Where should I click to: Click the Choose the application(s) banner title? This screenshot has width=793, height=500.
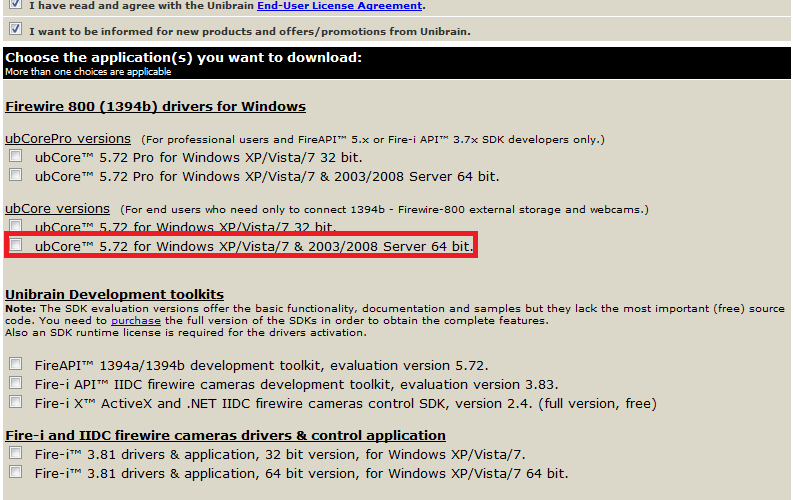click(x=184, y=58)
